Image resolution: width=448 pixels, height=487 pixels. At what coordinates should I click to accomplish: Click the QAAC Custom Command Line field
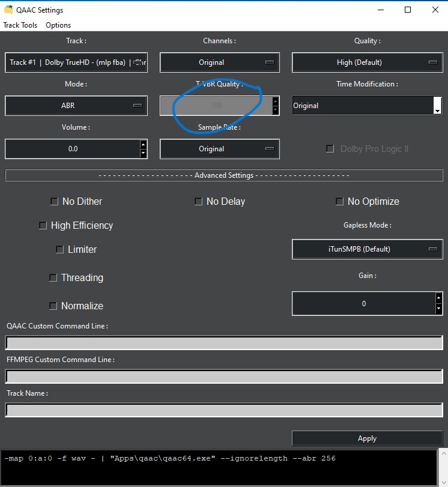point(224,343)
